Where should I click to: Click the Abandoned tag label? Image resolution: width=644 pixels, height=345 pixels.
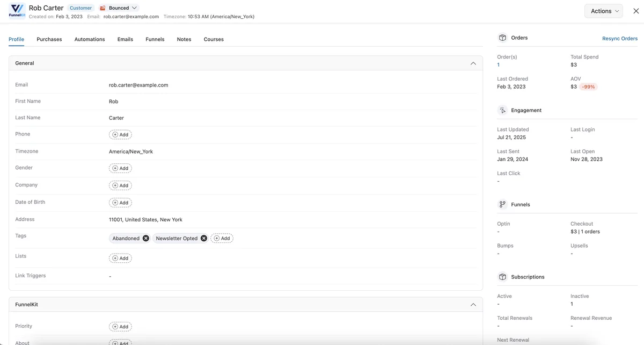[x=126, y=238]
